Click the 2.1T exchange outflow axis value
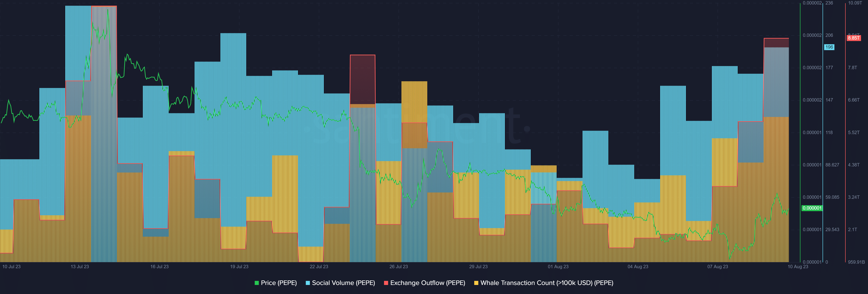Image resolution: width=868 pixels, height=294 pixels. (x=852, y=230)
